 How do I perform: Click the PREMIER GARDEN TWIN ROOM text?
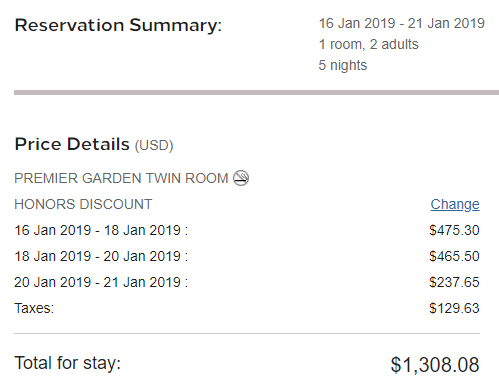[121, 178]
